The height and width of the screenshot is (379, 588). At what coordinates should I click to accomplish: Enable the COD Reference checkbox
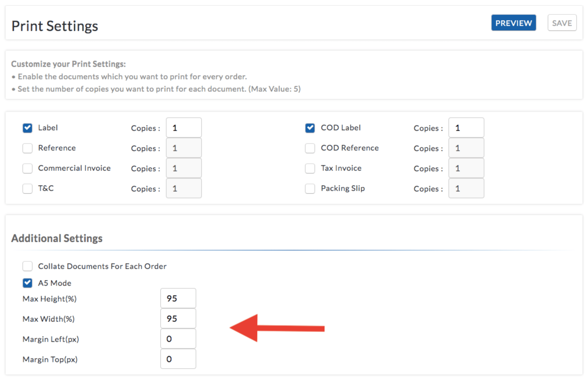point(310,148)
